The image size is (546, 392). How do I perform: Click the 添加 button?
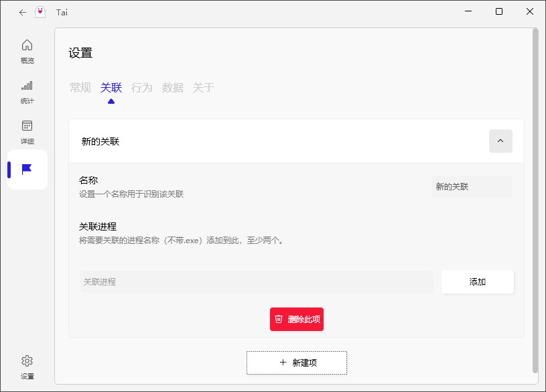tap(478, 282)
